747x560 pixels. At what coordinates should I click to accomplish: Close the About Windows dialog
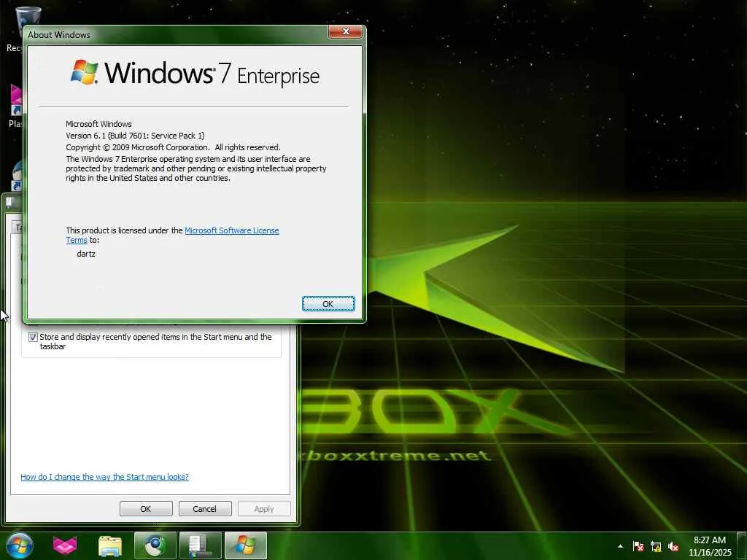(x=345, y=32)
